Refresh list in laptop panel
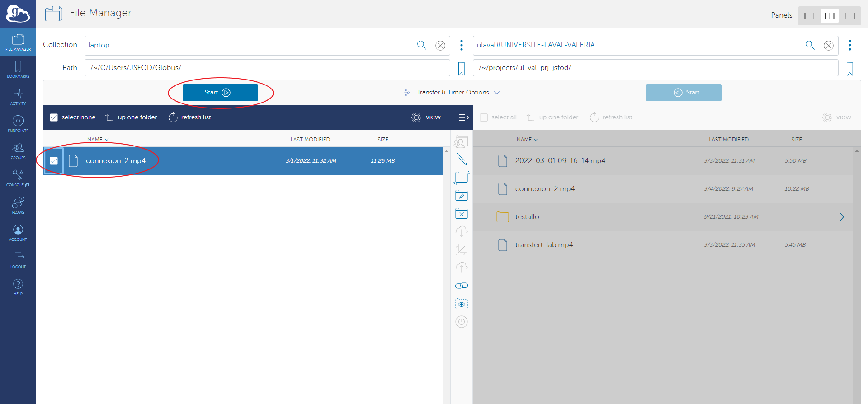The width and height of the screenshot is (868, 404). pyautogui.click(x=190, y=117)
